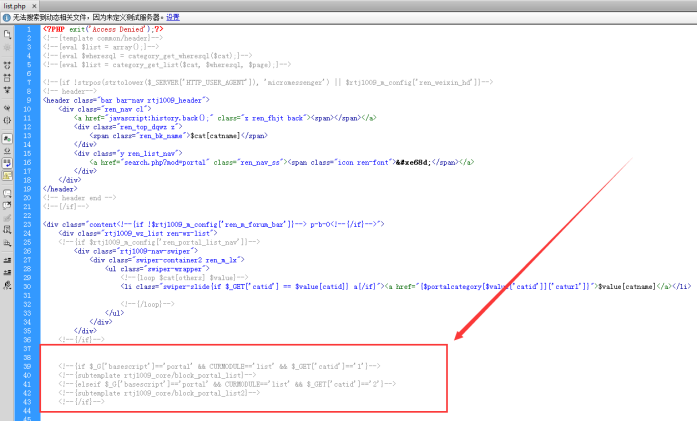
Task: Close the list.php tab
Action: click(x=34, y=6)
